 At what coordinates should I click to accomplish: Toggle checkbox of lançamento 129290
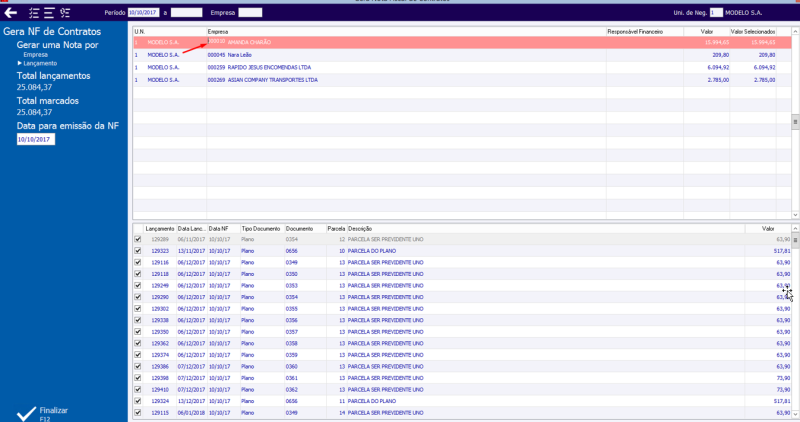(x=138, y=297)
